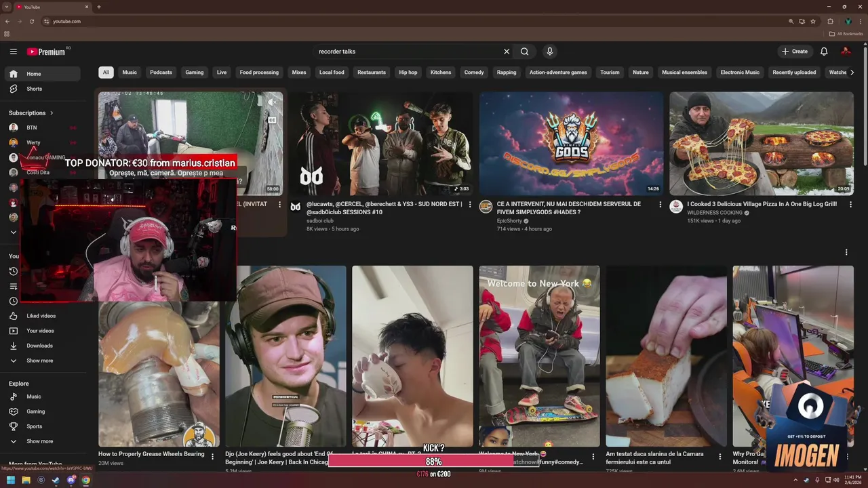
Task: Open Discord from the taskbar
Action: pos(71,481)
